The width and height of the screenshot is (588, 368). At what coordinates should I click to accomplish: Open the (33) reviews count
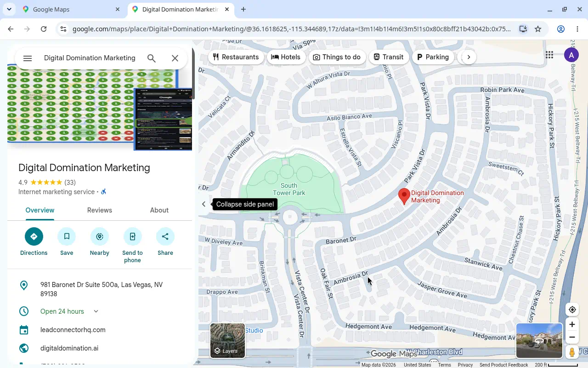tap(70, 182)
